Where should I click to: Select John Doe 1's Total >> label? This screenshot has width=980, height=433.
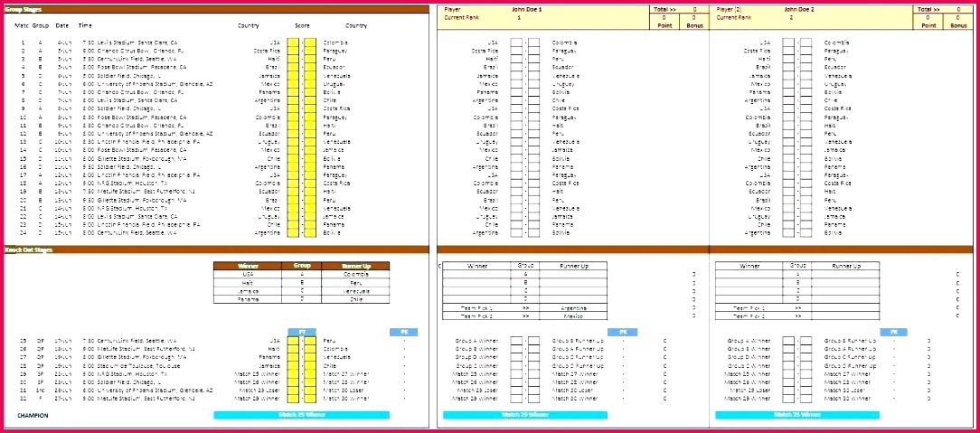click(x=664, y=9)
